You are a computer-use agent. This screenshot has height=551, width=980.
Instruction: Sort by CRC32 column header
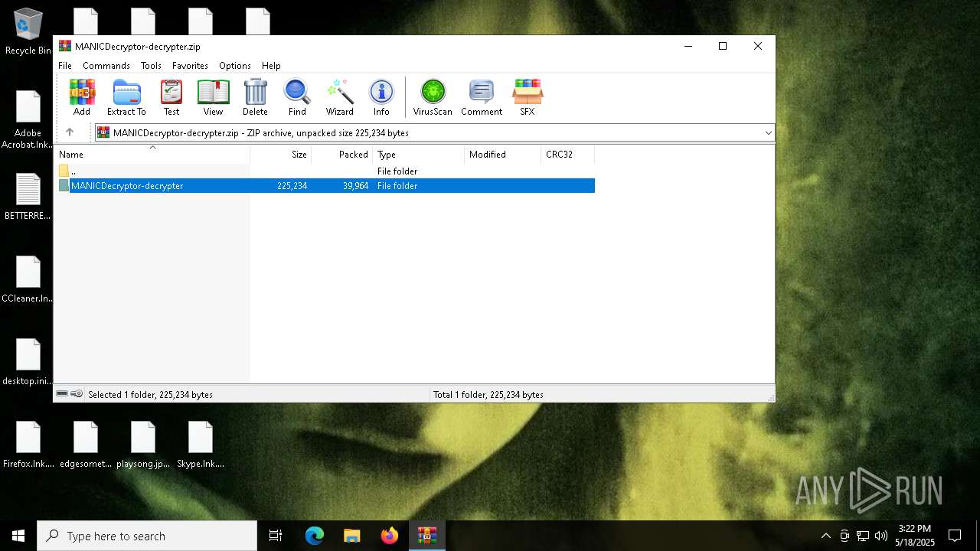pyautogui.click(x=568, y=155)
